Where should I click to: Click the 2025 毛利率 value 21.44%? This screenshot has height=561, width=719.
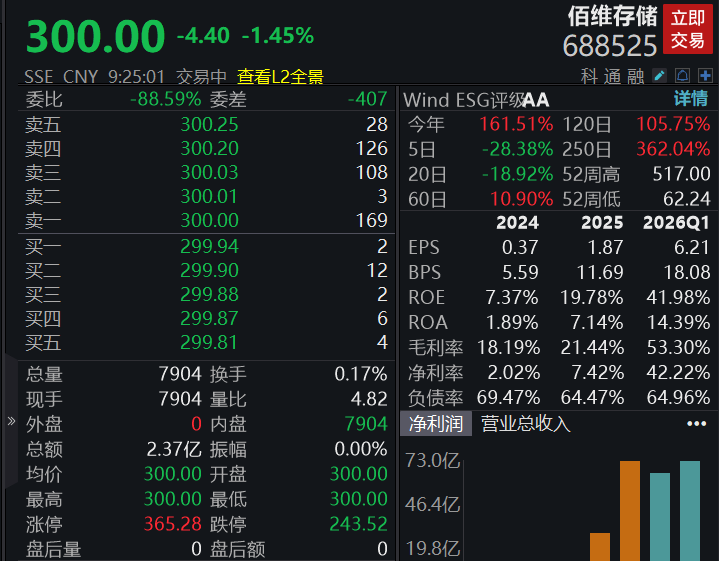pyautogui.click(x=592, y=348)
